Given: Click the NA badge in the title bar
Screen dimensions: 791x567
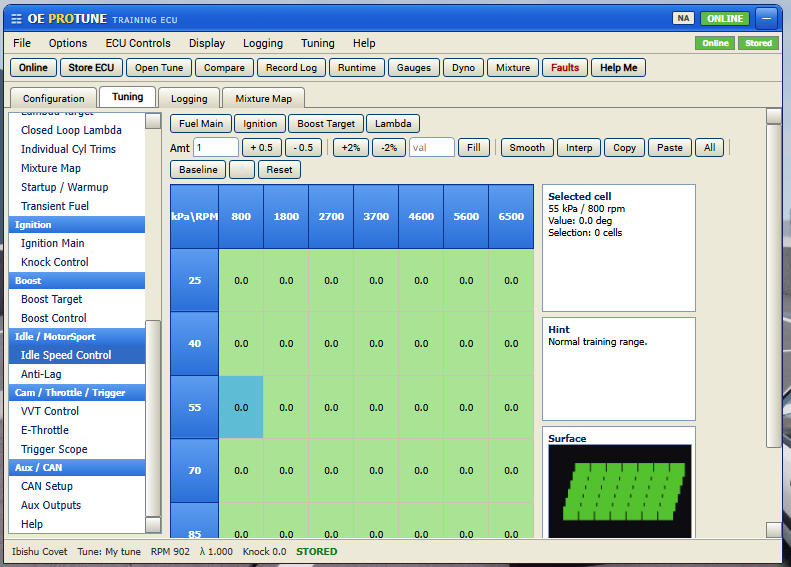Looking at the screenshot, I should click(x=683, y=18).
